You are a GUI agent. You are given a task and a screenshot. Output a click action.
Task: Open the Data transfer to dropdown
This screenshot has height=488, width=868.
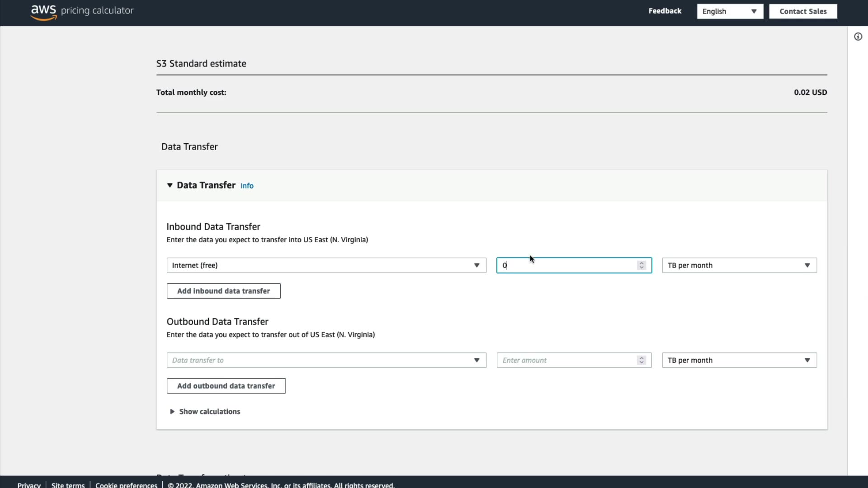coord(326,360)
